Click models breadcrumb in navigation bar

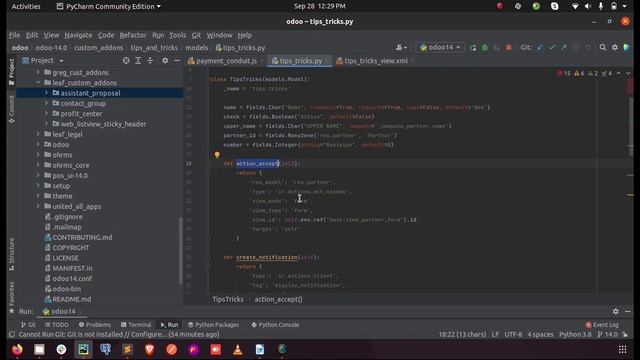pyautogui.click(x=197, y=48)
